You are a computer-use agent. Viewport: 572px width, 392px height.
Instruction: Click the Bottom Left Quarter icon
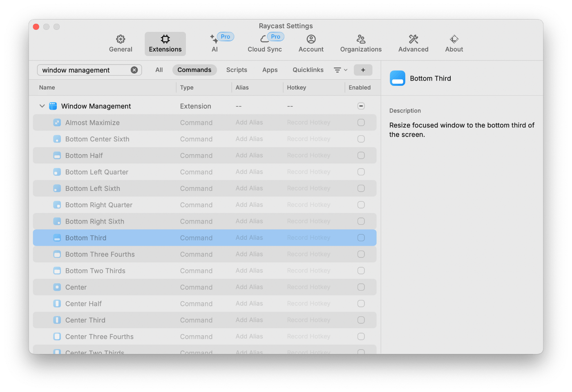click(57, 172)
